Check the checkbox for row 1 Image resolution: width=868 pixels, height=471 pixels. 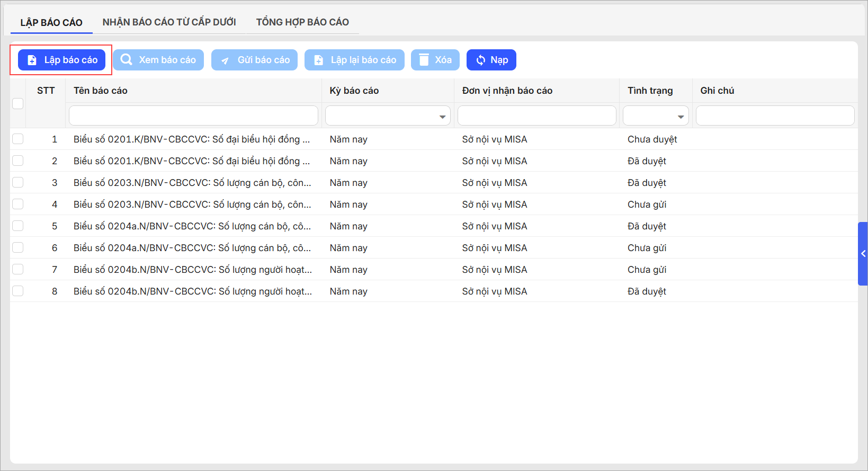point(18,139)
